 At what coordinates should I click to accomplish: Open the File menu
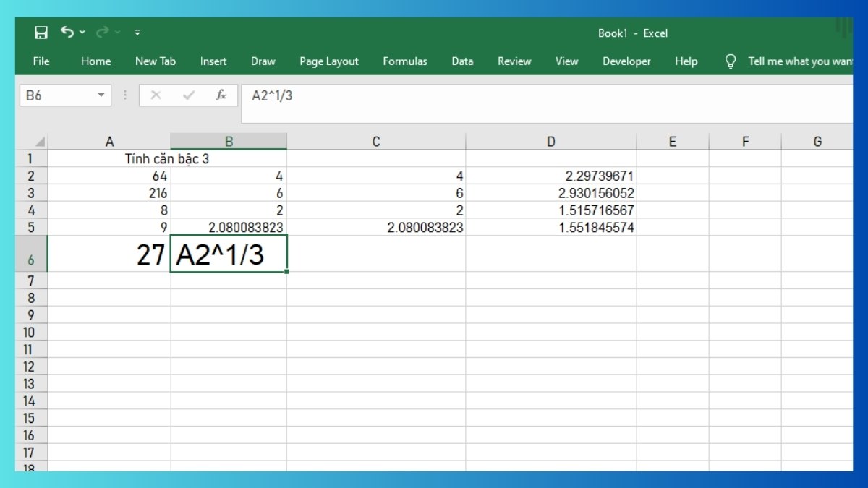point(41,61)
